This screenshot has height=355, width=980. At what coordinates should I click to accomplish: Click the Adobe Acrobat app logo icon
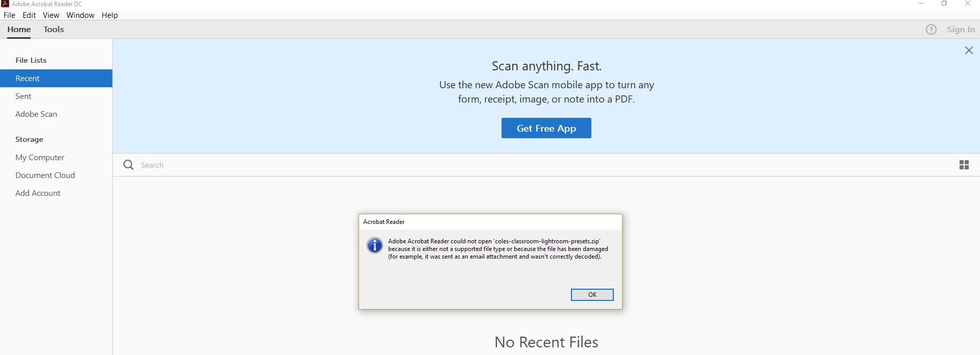(5, 4)
